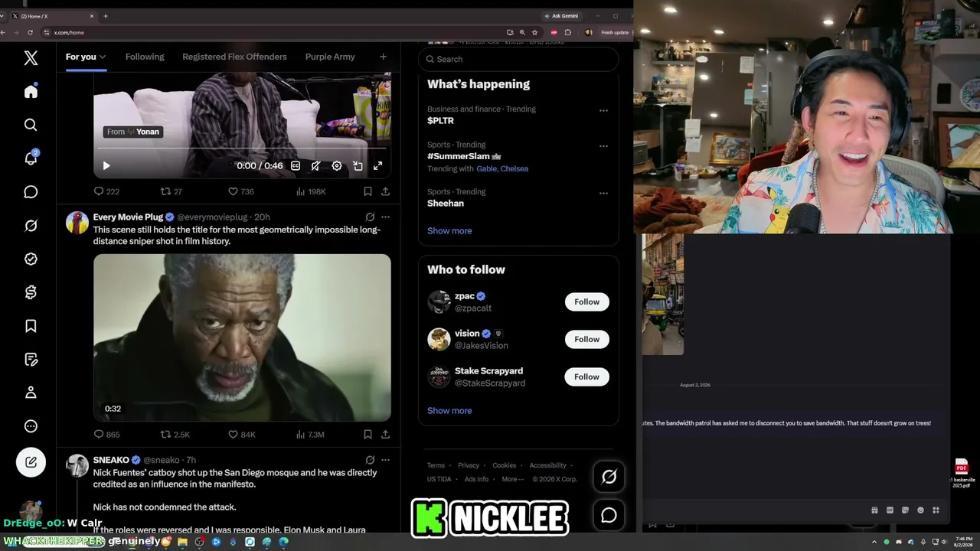Repost the Yonan video post
The height and width of the screenshot is (551, 980).
(171, 191)
